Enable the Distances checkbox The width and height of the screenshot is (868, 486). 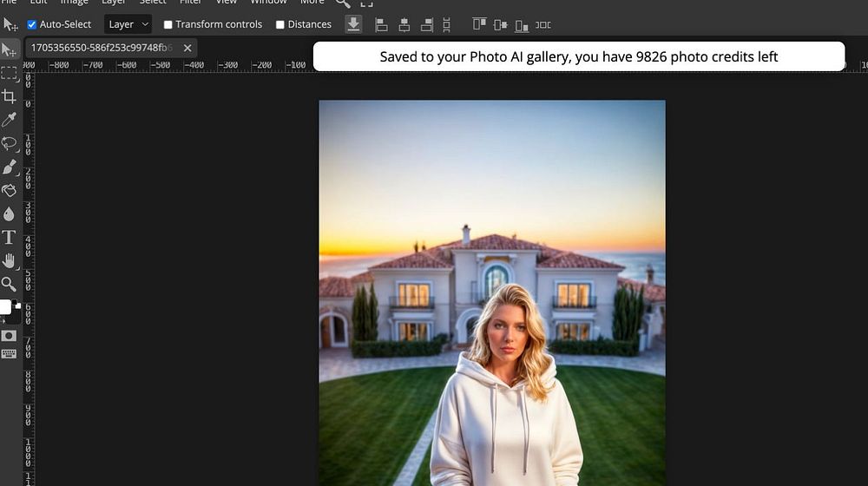tap(280, 24)
